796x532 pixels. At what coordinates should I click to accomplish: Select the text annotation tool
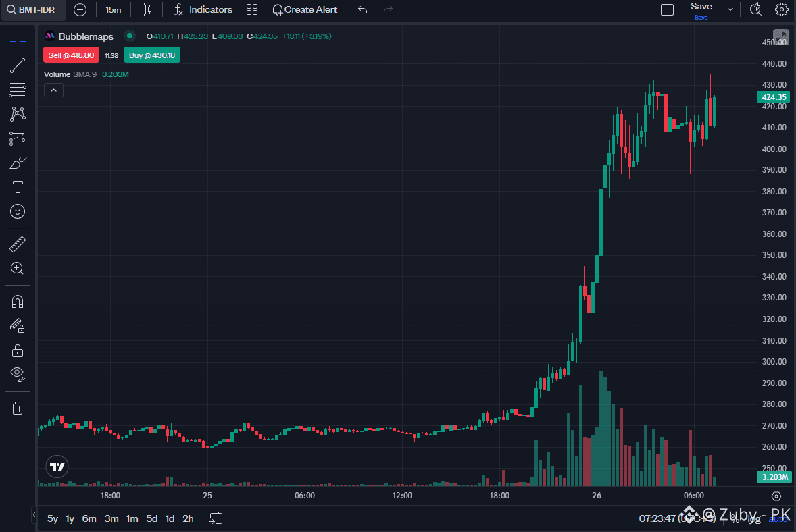[x=18, y=187]
